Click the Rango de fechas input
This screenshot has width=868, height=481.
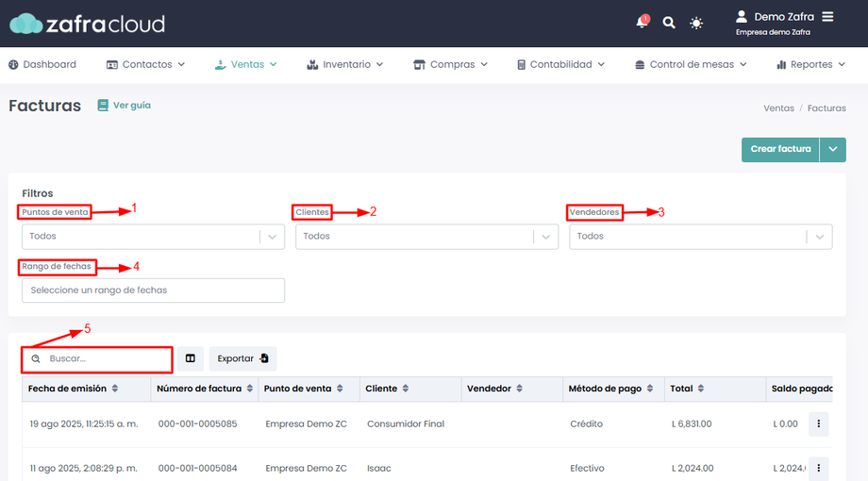(x=154, y=290)
